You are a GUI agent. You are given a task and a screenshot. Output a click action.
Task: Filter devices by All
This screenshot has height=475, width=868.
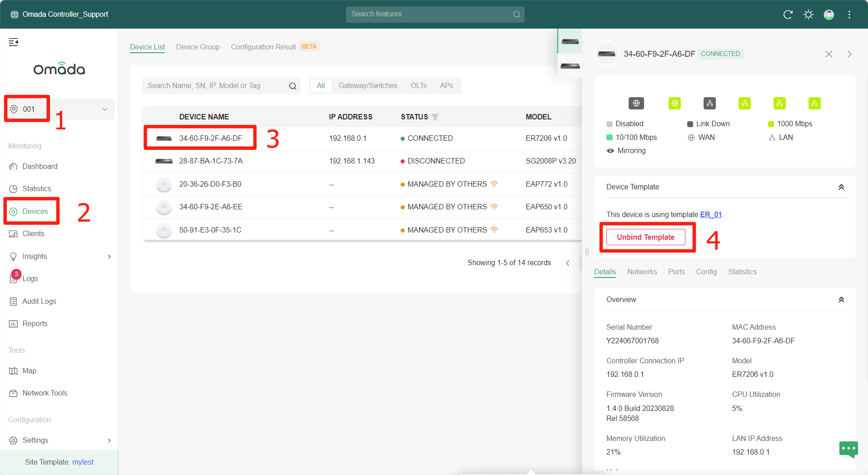coord(321,85)
